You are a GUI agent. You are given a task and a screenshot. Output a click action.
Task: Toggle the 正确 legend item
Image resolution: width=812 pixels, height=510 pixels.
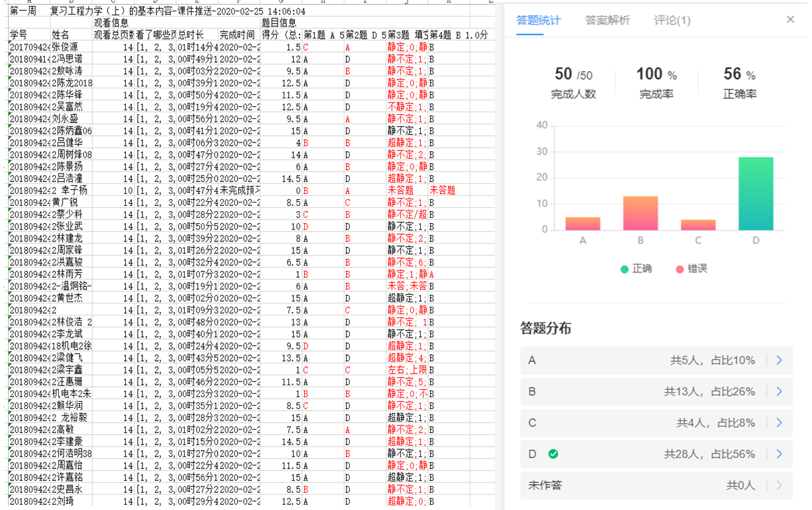[636, 269]
